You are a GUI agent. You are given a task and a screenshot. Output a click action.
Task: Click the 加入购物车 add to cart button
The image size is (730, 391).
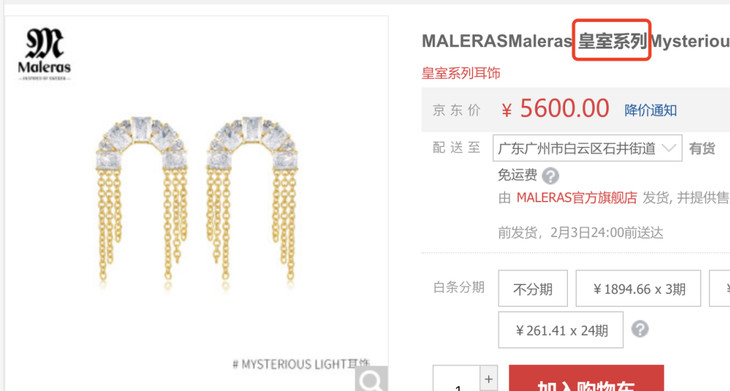[x=586, y=378]
